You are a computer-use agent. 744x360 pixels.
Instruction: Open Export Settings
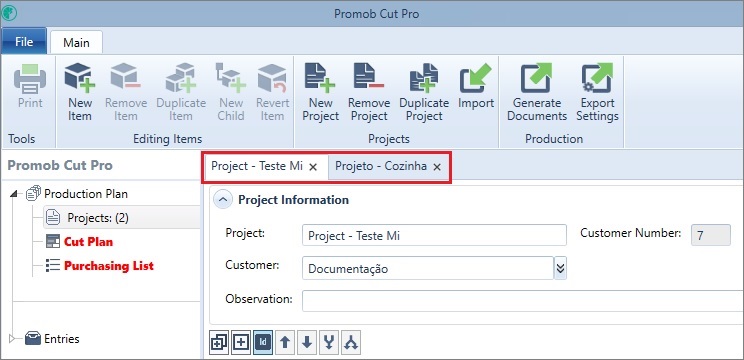[x=597, y=92]
